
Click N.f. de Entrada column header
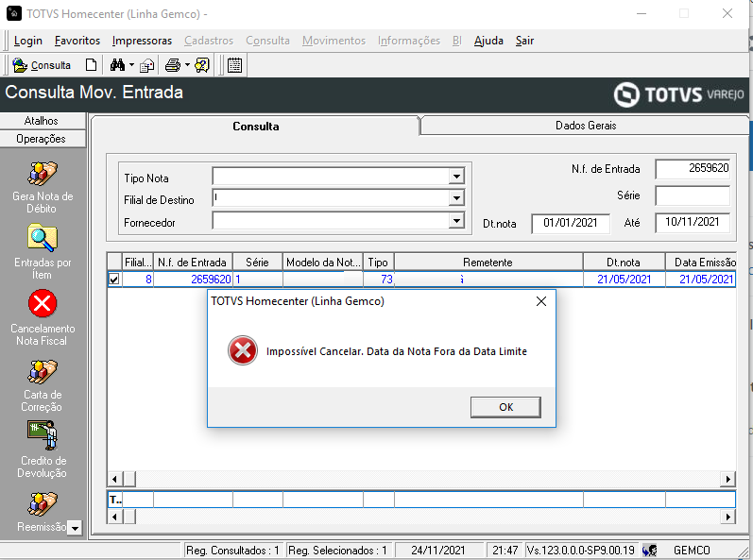pos(193,263)
